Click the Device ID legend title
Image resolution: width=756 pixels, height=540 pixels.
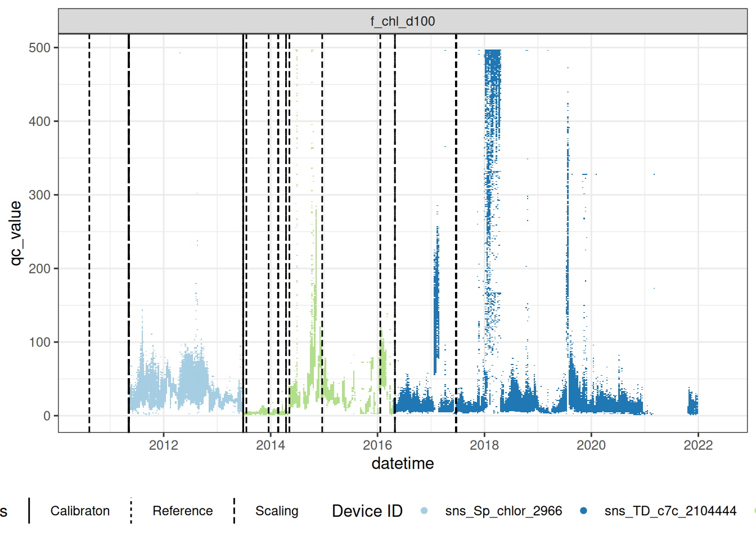coord(367,511)
